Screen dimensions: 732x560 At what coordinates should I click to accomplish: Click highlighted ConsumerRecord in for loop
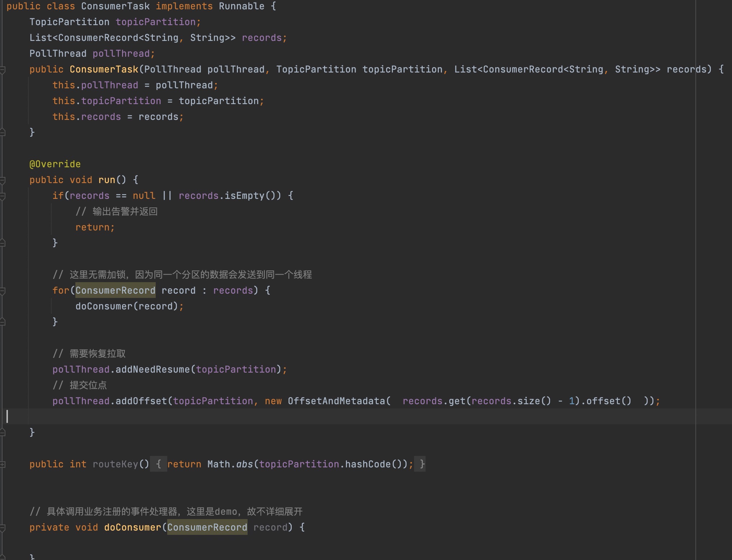pyautogui.click(x=115, y=290)
